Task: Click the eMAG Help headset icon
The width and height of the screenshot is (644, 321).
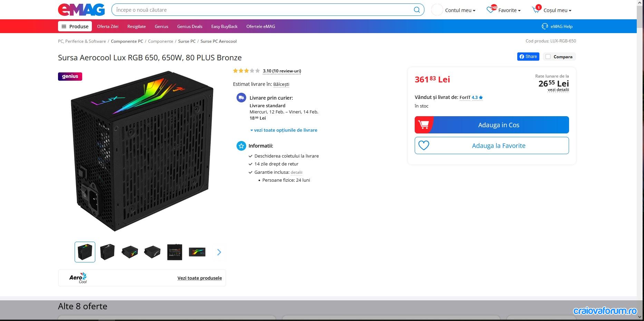Action: tap(545, 26)
